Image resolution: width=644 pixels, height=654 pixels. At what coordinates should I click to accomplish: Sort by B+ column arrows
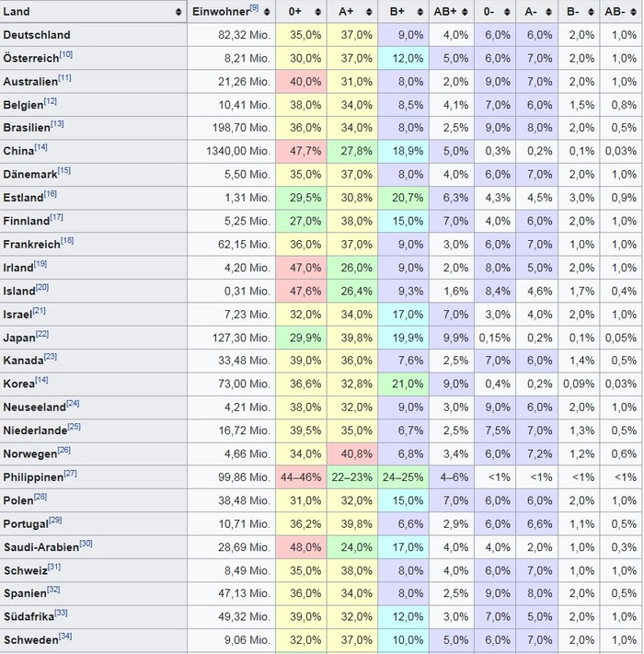(420, 12)
